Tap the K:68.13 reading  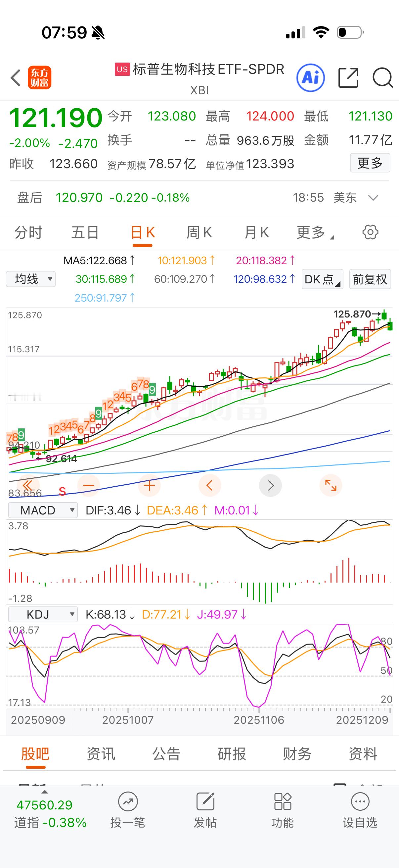(111, 615)
